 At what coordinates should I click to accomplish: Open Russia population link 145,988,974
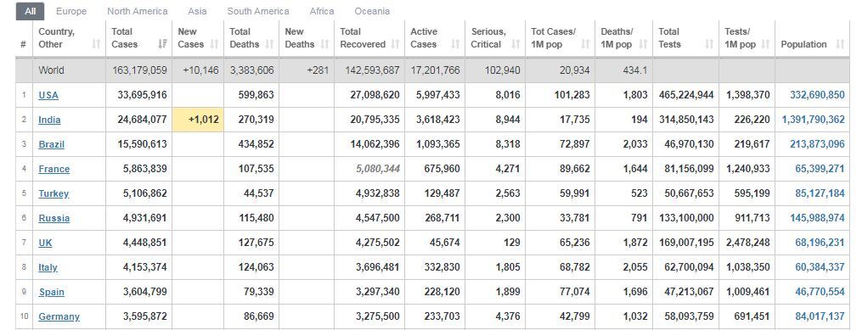click(817, 218)
